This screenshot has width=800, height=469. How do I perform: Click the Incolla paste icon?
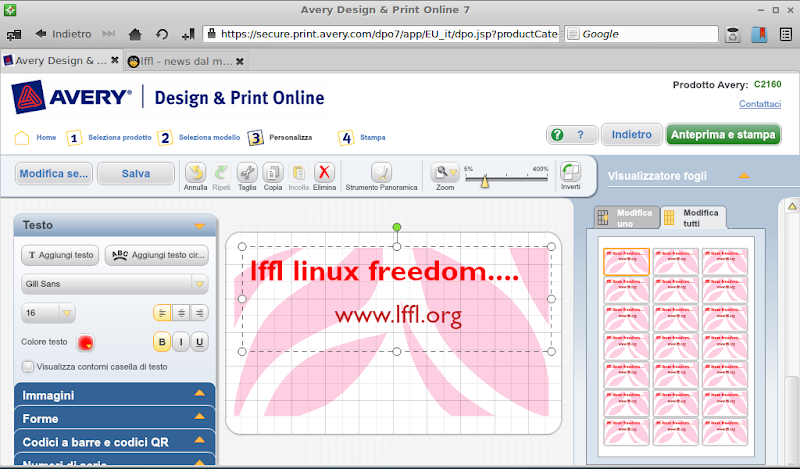pos(298,172)
